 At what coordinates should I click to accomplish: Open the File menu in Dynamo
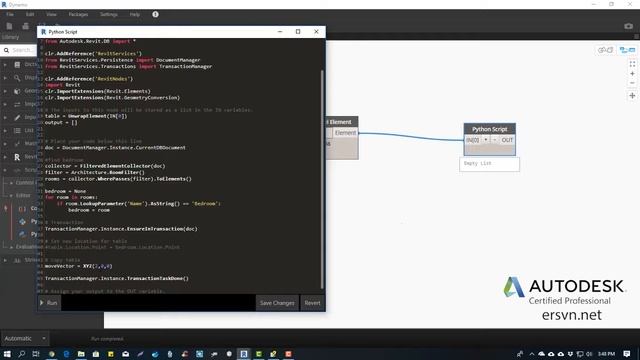tap(10, 14)
